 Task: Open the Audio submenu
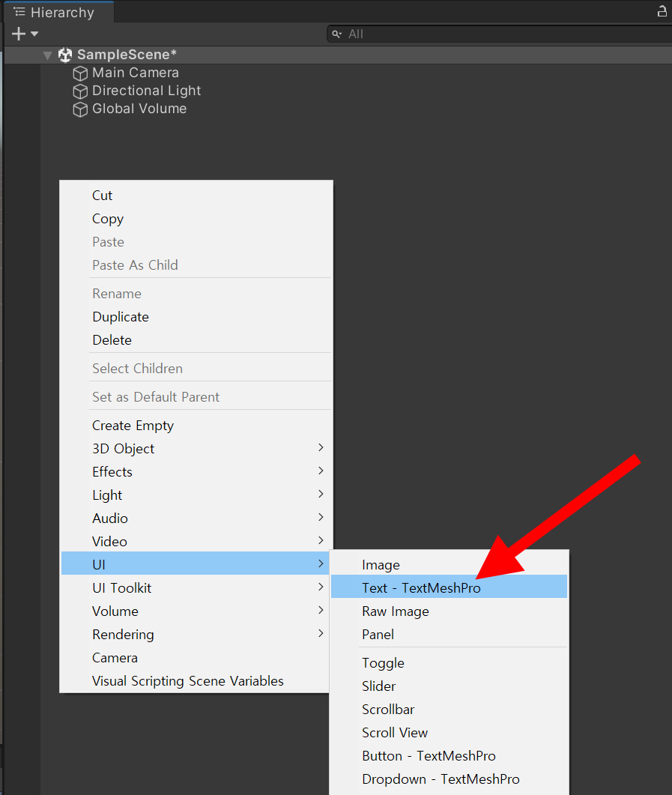pyautogui.click(x=196, y=519)
